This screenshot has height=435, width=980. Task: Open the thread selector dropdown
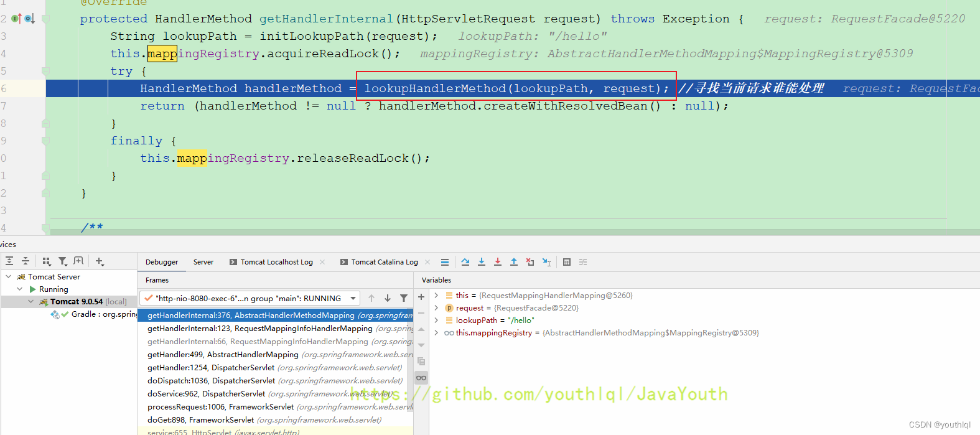point(250,298)
